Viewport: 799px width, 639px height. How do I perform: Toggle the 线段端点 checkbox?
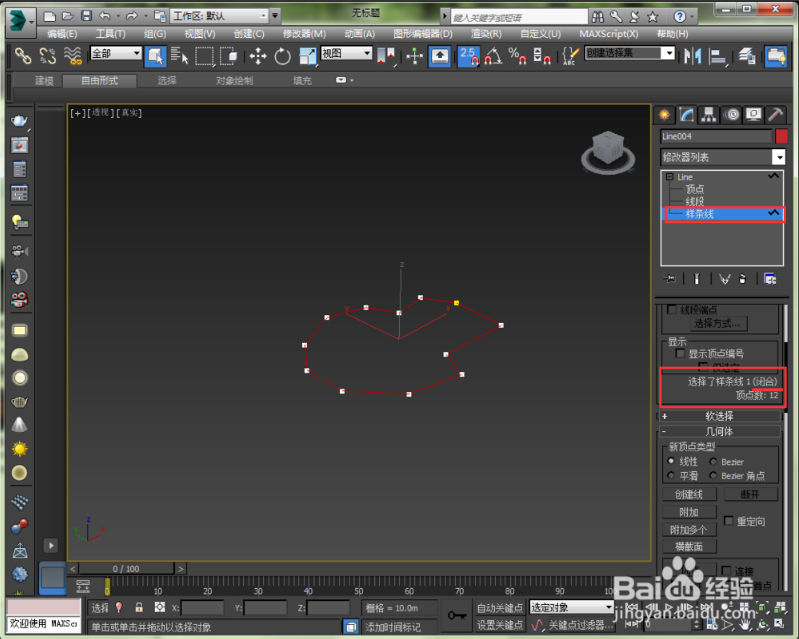[x=672, y=309]
